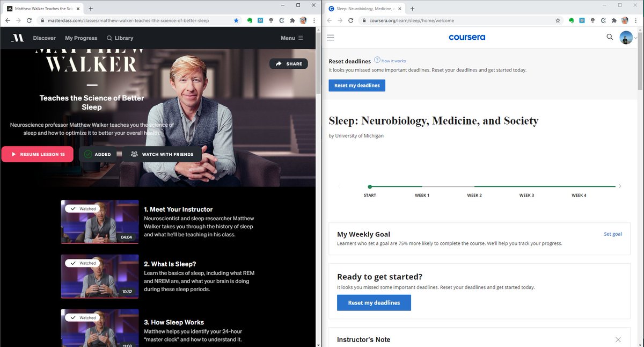
Task: Click the Coursera logo
Action: coord(467,37)
